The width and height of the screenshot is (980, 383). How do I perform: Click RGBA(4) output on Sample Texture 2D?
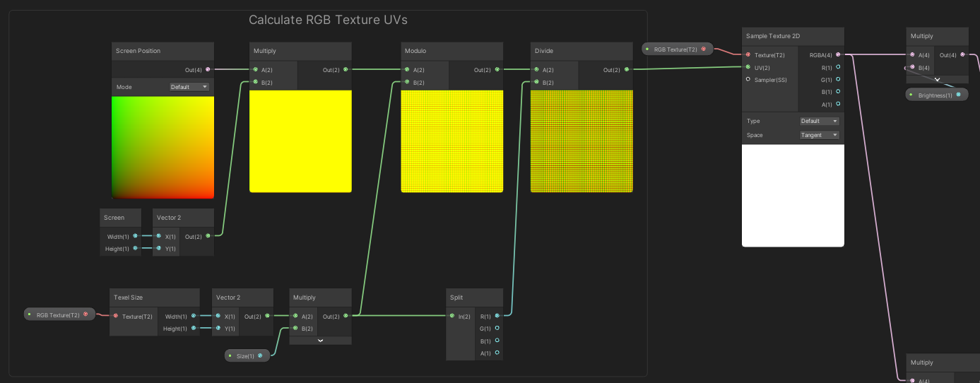pyautogui.click(x=838, y=54)
